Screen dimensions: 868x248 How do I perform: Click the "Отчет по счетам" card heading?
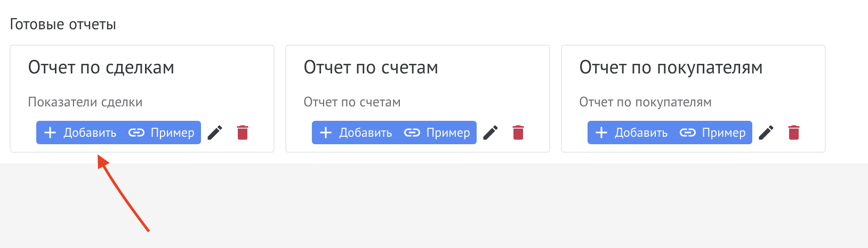[371, 68]
